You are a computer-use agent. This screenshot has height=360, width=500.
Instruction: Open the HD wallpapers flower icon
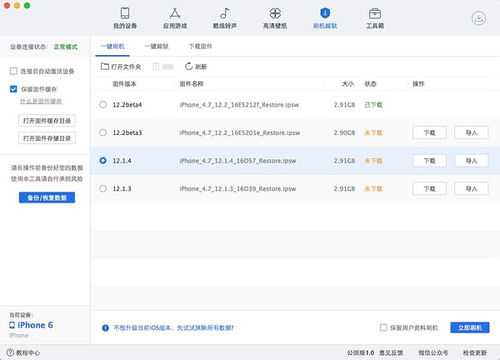coord(275,13)
